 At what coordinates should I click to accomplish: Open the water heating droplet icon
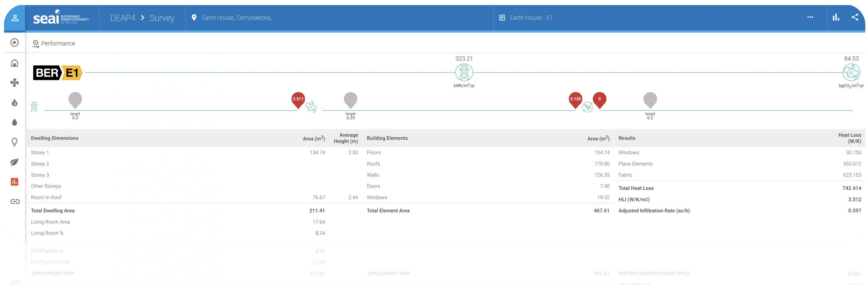point(15,122)
